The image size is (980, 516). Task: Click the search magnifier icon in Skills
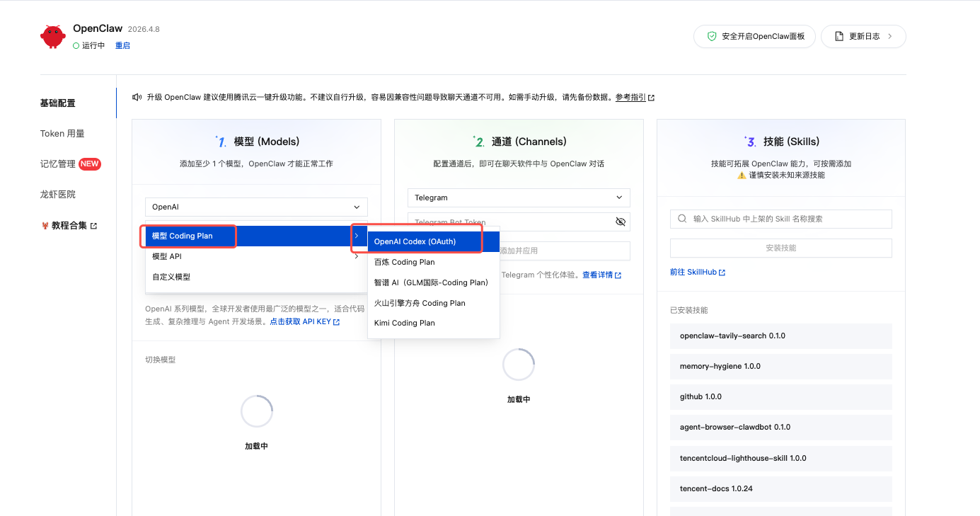682,219
